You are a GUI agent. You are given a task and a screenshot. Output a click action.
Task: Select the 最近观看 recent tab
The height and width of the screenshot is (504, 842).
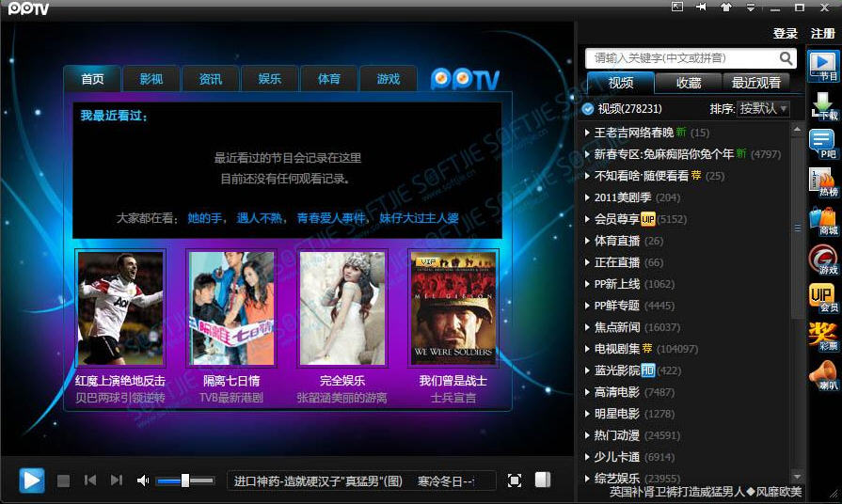point(756,83)
